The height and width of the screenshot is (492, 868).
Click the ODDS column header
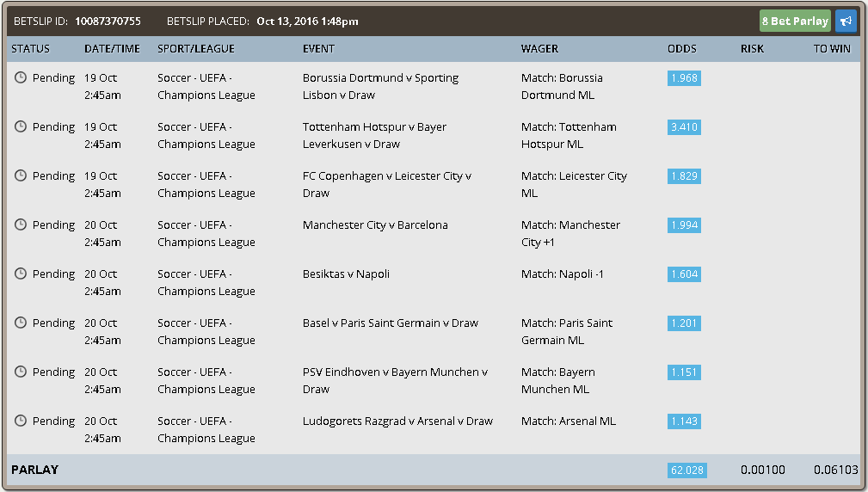[682, 49]
